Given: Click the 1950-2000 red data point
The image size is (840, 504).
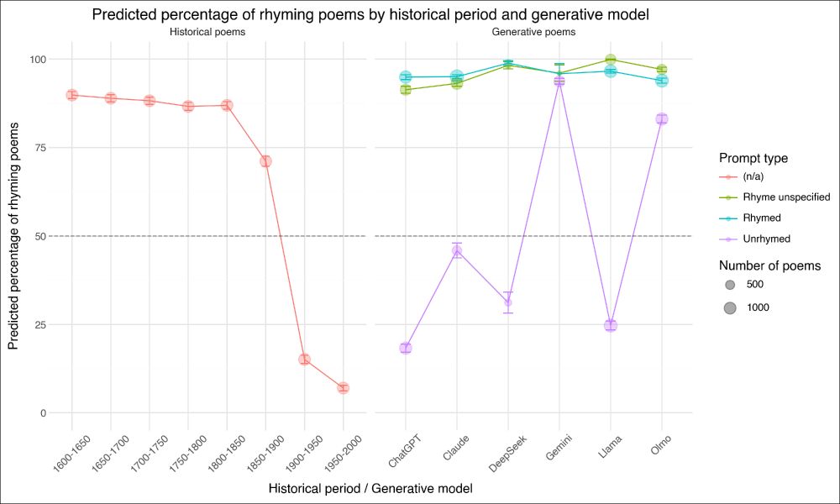Looking at the screenshot, I should pyautogui.click(x=343, y=388).
